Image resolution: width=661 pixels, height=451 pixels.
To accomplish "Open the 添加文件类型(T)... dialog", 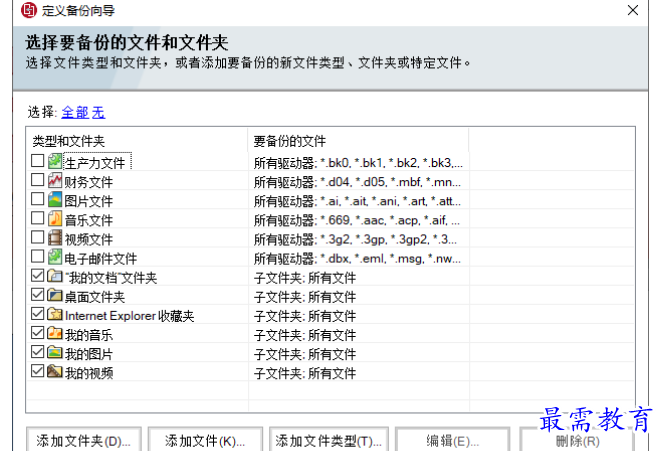I will pyautogui.click(x=328, y=441).
